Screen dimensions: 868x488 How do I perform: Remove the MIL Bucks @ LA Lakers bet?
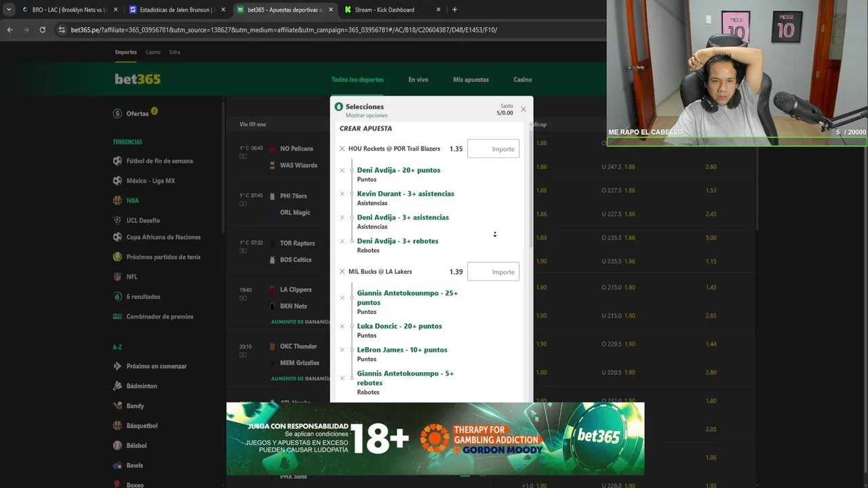pos(342,272)
